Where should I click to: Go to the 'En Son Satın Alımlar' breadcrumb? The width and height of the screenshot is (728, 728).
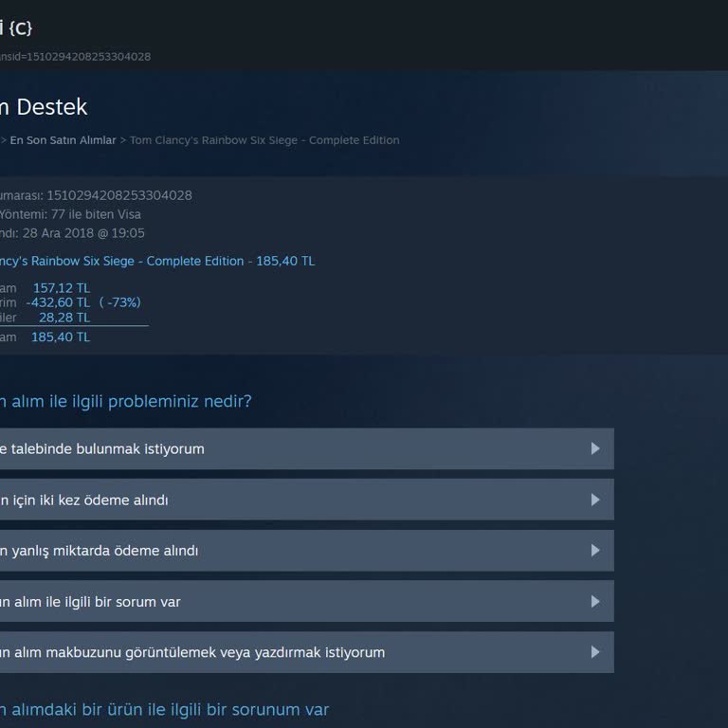pos(63,140)
